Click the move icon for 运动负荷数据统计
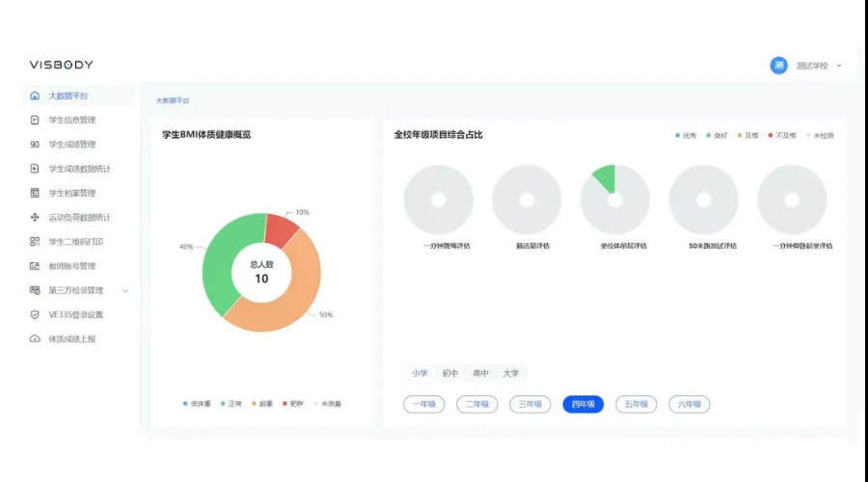The image size is (868, 482). point(35,218)
